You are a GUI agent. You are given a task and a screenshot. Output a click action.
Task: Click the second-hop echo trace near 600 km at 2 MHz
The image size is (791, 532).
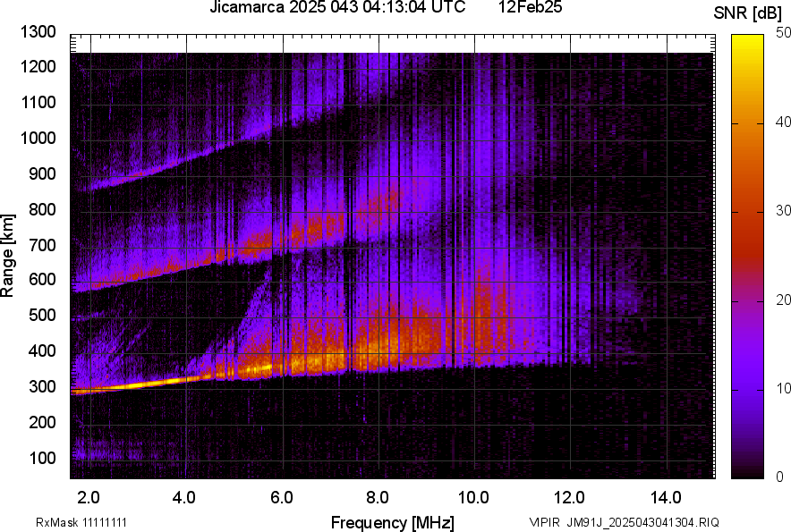tap(90, 287)
